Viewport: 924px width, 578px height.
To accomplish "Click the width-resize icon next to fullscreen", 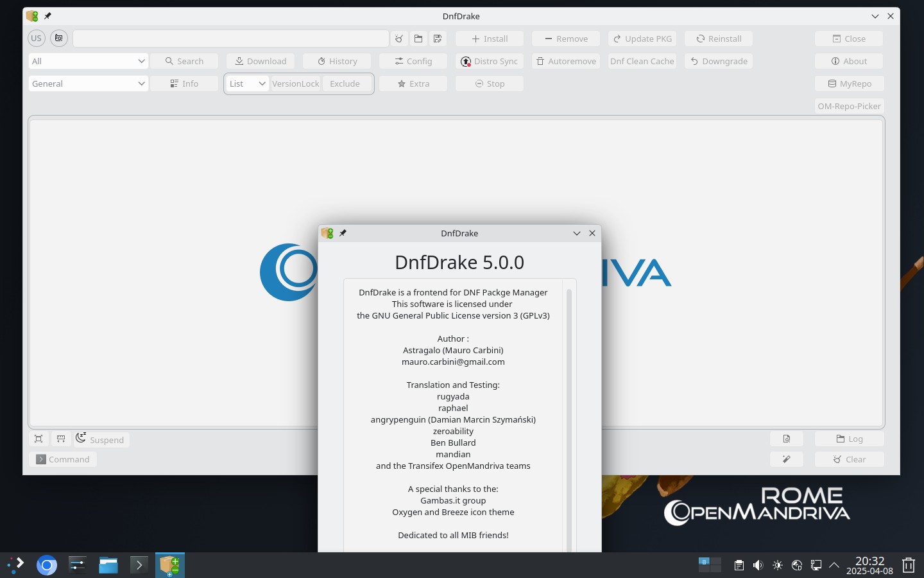I will coord(61,439).
